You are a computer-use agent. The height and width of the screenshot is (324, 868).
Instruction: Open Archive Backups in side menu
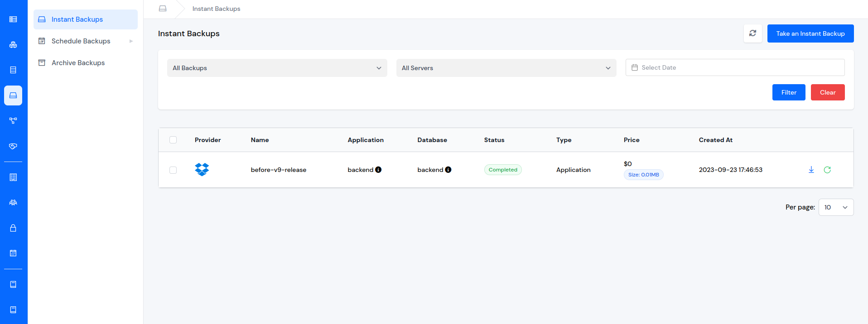point(86,63)
